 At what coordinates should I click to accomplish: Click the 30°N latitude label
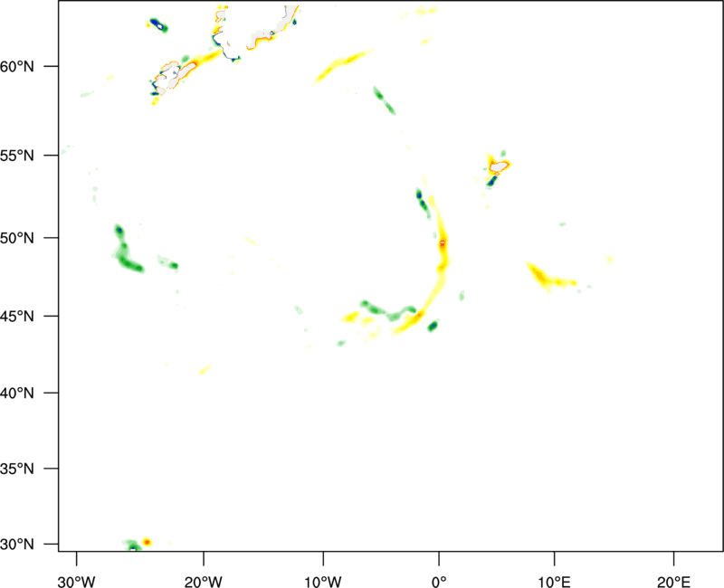(x=17, y=545)
